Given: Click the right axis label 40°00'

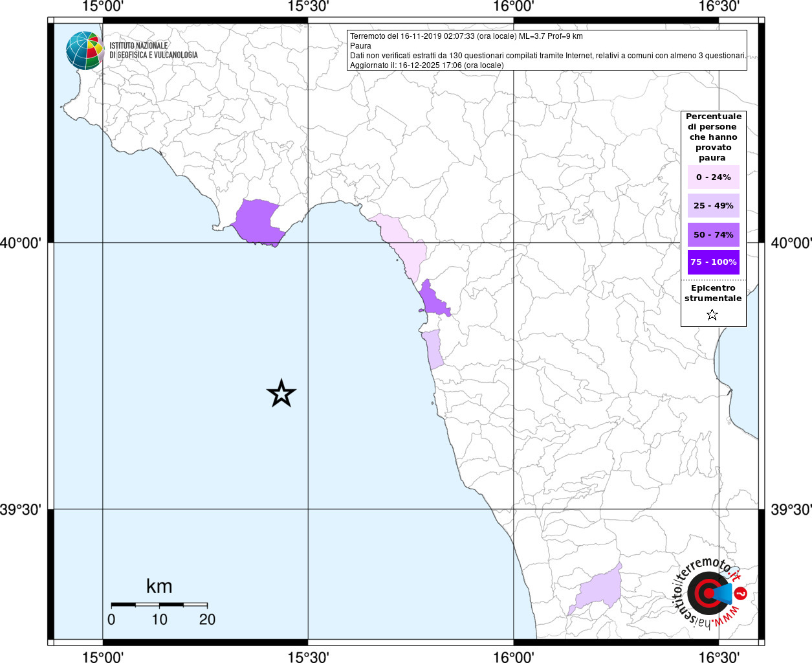Looking at the screenshot, I should [x=791, y=243].
